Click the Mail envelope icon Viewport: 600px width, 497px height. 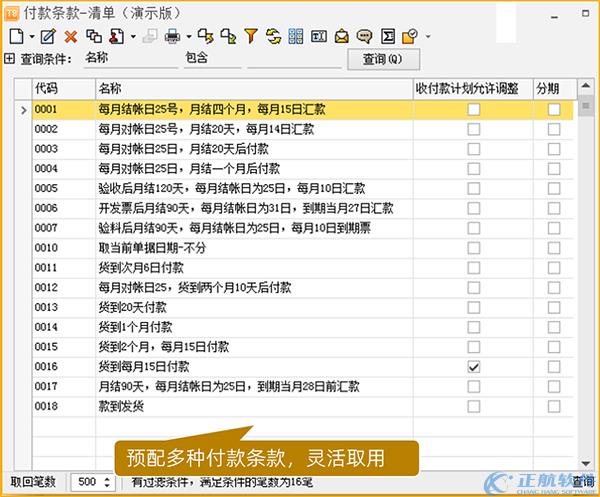(x=342, y=37)
